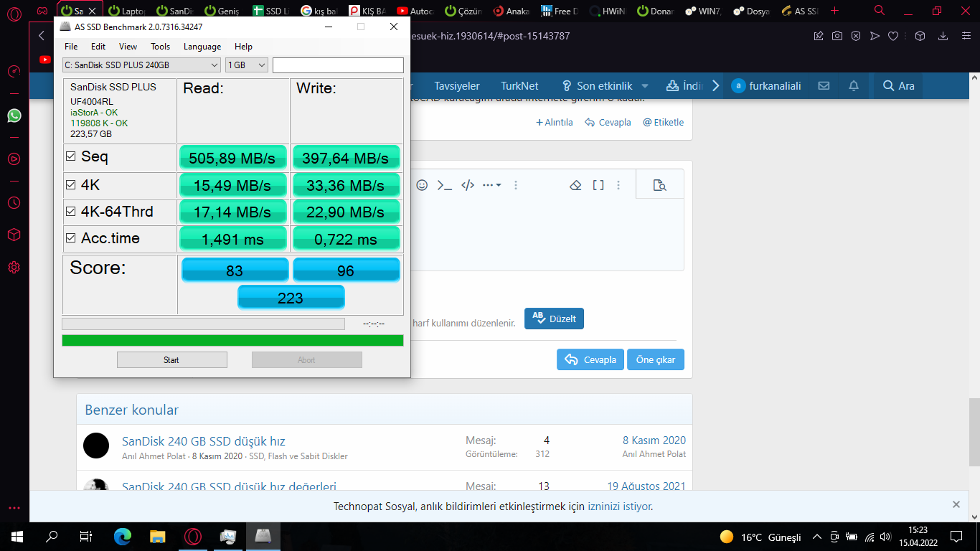
Task: Open Settings gear in Opera sidebar
Action: [x=14, y=268]
